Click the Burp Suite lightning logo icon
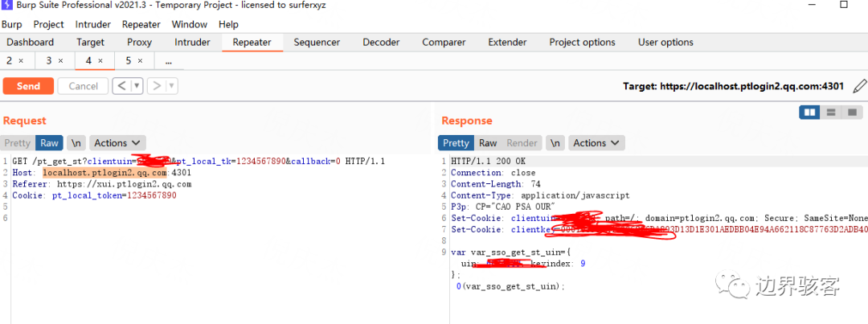The image size is (868, 324). click(6, 6)
